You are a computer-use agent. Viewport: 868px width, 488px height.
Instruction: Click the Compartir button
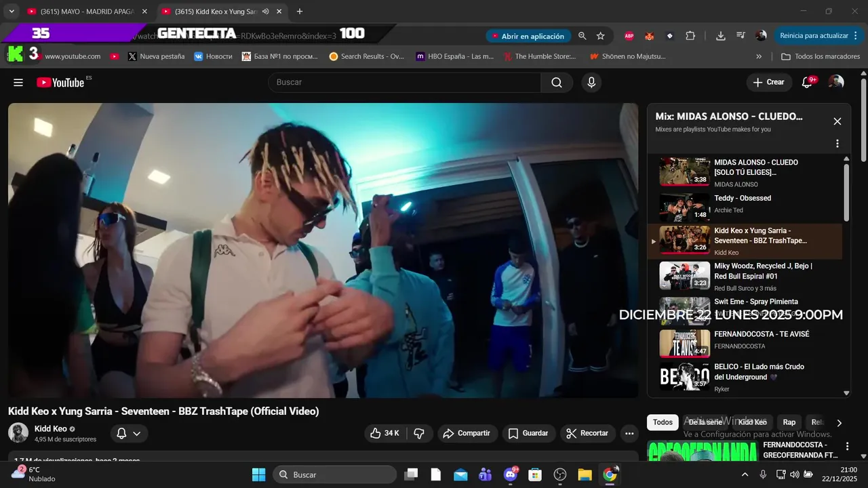tap(467, 433)
